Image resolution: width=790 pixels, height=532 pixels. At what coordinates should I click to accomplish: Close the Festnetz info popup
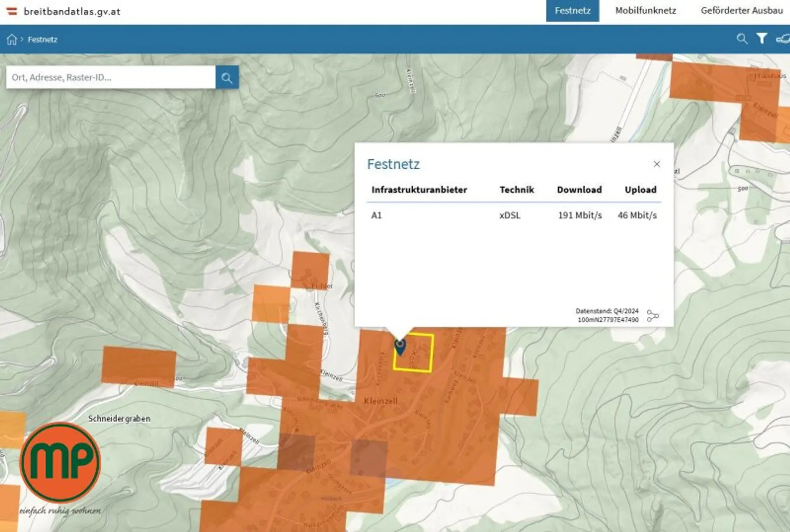click(x=657, y=164)
